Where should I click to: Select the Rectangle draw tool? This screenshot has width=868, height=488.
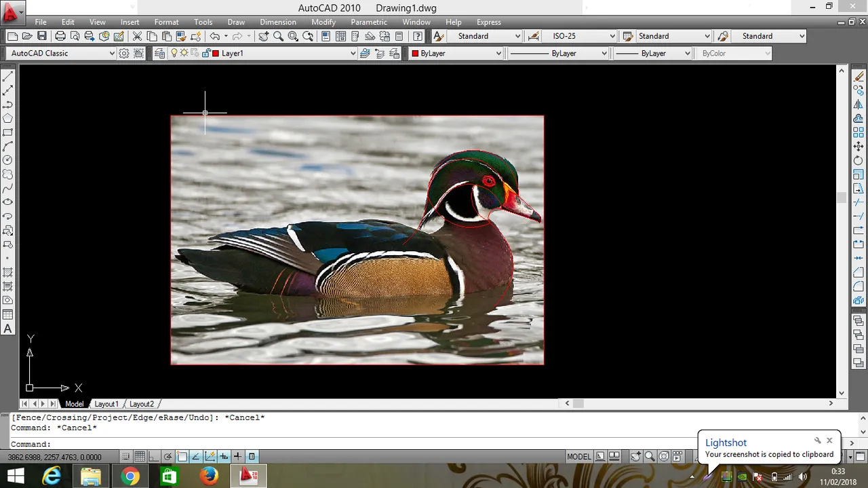[x=8, y=132]
